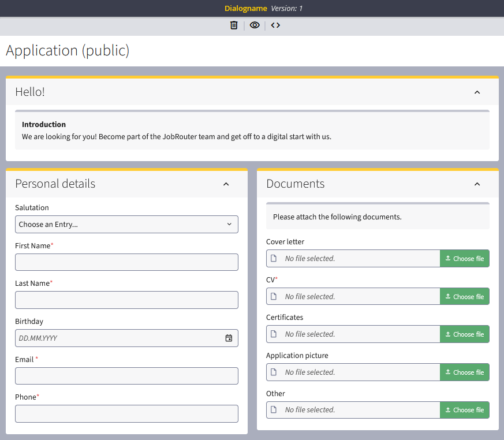This screenshot has height=440, width=504.
Task: Click the 'Last Name' label
Action: point(32,284)
